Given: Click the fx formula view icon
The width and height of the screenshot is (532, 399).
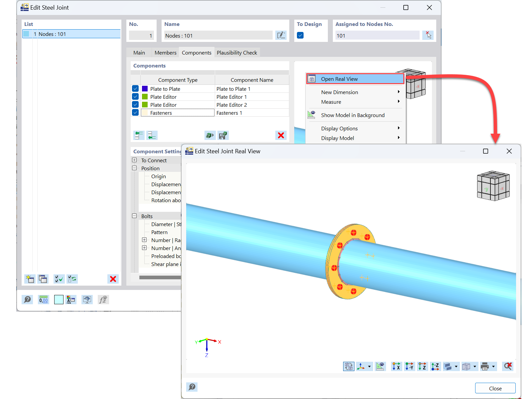Looking at the screenshot, I should [103, 300].
